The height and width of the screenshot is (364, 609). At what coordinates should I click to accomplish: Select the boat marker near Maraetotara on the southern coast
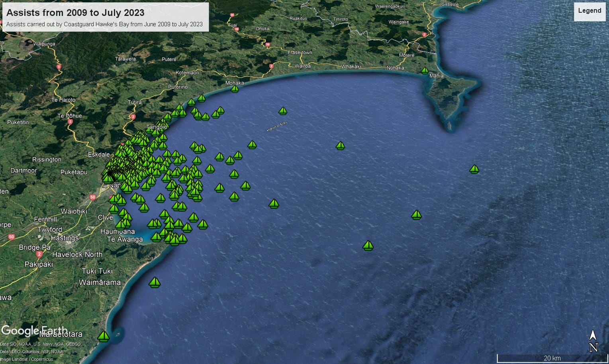104,336
